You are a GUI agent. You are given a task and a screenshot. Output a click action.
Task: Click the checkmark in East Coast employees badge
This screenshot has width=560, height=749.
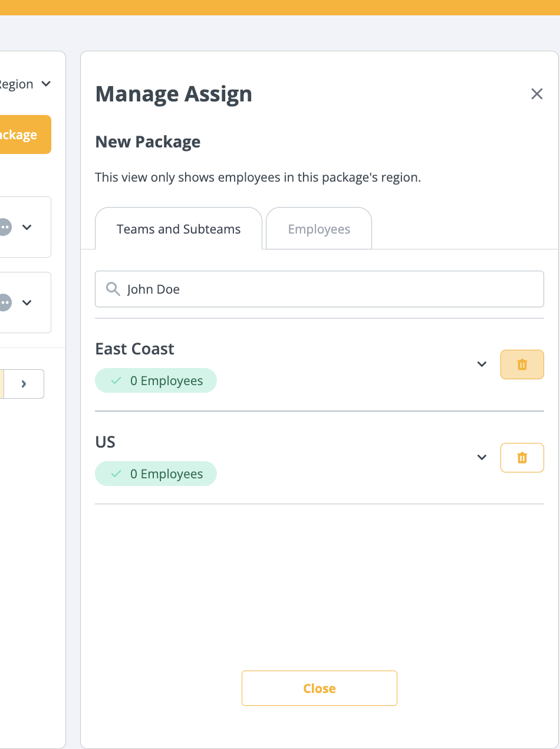pos(116,381)
